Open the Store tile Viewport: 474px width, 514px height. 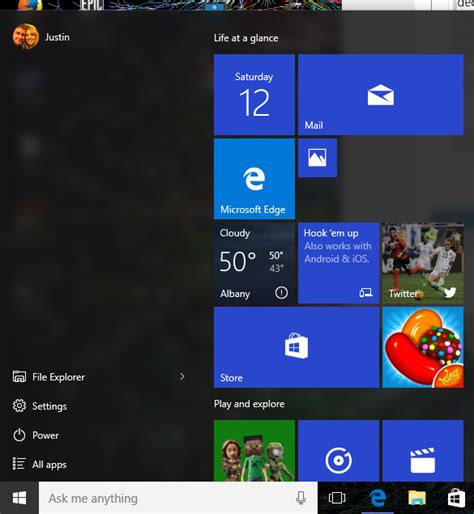point(296,347)
